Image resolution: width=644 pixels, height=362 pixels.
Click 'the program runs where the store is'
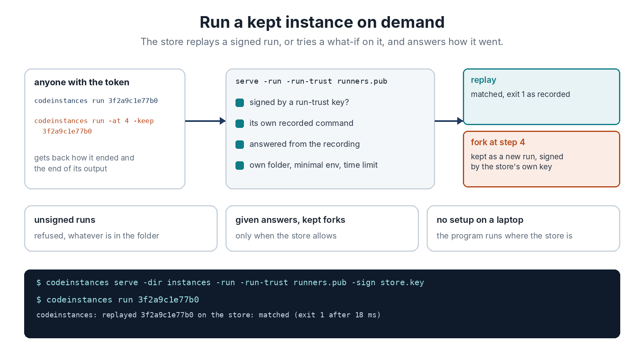pos(504,236)
